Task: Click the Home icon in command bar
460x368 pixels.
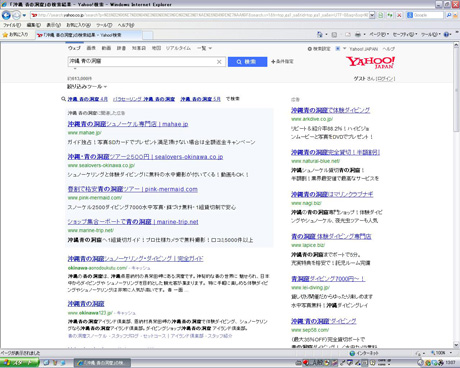Action: [319, 34]
